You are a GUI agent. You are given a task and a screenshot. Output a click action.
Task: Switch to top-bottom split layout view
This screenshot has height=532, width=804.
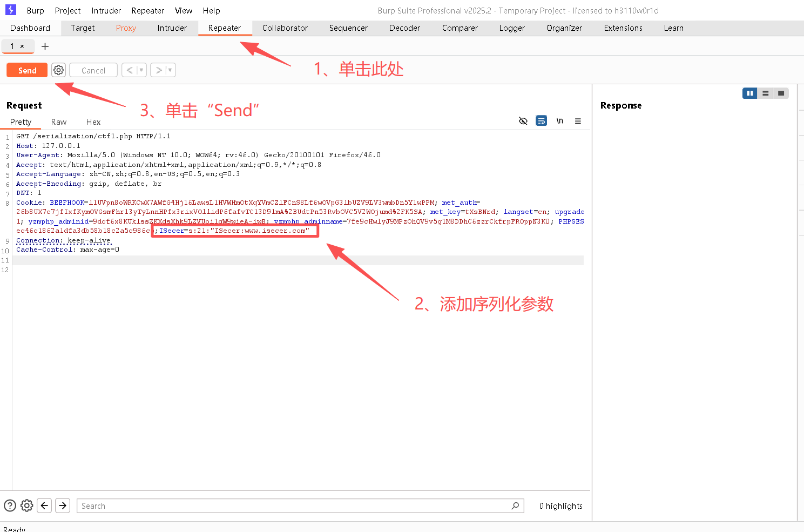point(765,93)
